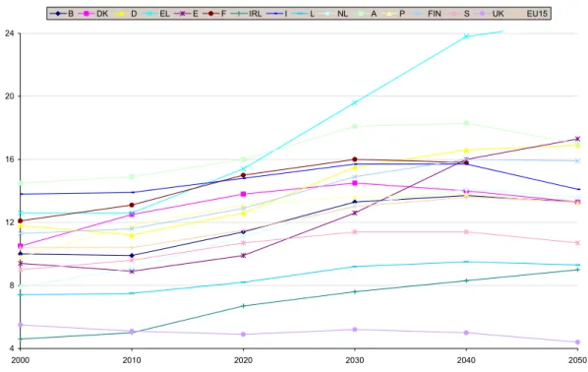Image resolution: width=588 pixels, height=372 pixels.
Task: Select the lavender UK dot at 2050
Action: [x=578, y=341]
